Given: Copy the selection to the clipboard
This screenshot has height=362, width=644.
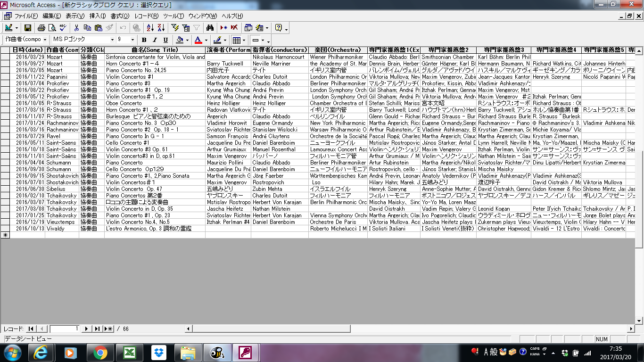Looking at the screenshot, I should coord(87,28).
